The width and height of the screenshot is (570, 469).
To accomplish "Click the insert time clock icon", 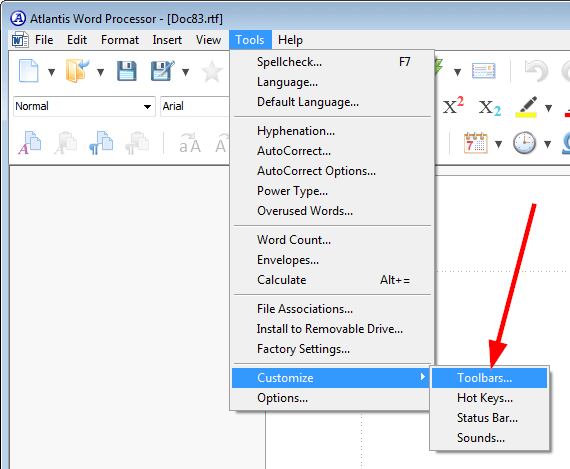I will [x=524, y=143].
